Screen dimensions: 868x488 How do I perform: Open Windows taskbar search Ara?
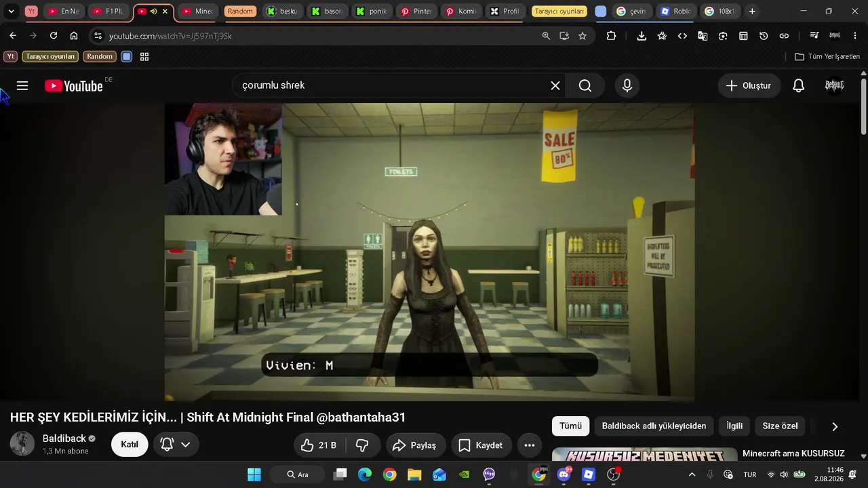pyautogui.click(x=297, y=474)
